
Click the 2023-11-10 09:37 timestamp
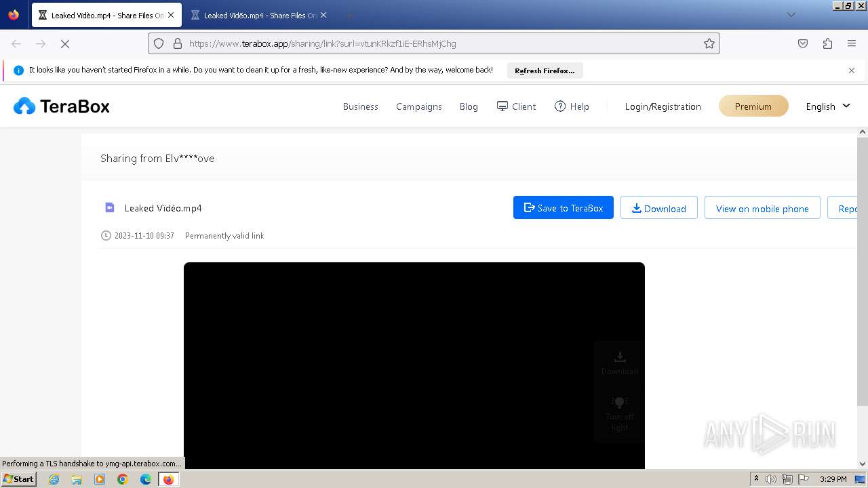[x=144, y=236]
